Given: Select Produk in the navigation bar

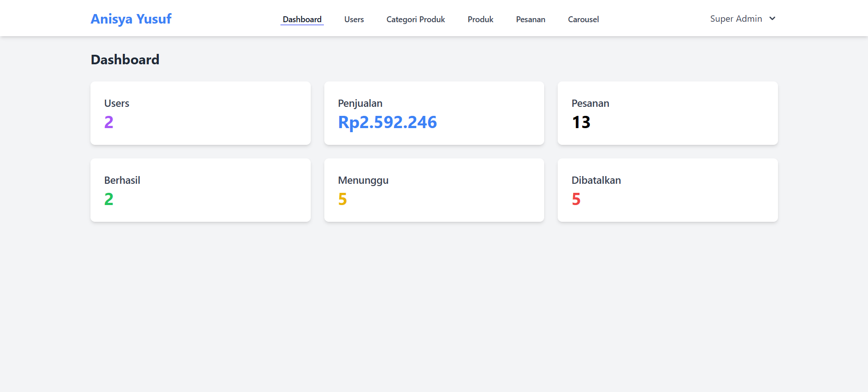Looking at the screenshot, I should tap(480, 19).
